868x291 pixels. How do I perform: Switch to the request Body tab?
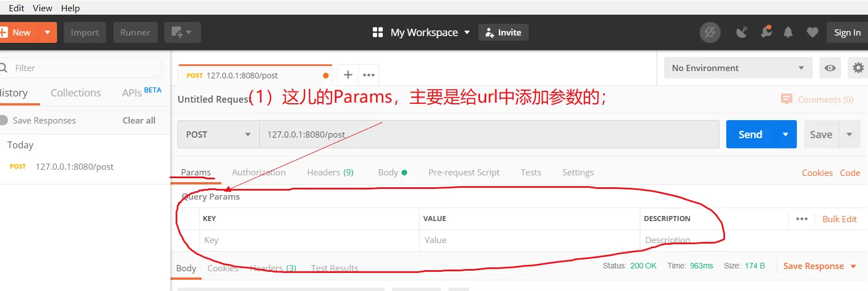pyautogui.click(x=392, y=173)
